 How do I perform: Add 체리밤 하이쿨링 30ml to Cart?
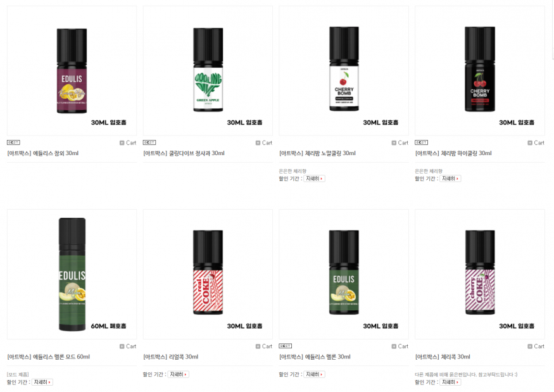click(x=536, y=142)
